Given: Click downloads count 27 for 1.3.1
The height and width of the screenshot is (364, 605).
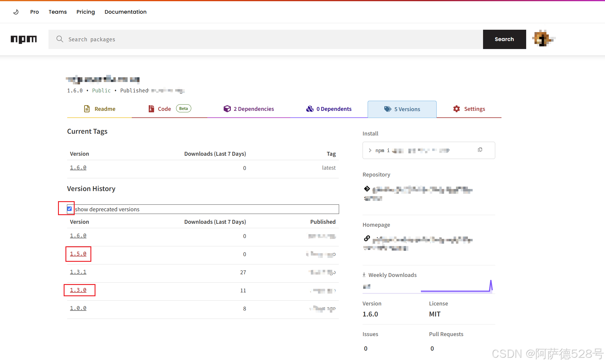Looking at the screenshot, I should 243,272.
